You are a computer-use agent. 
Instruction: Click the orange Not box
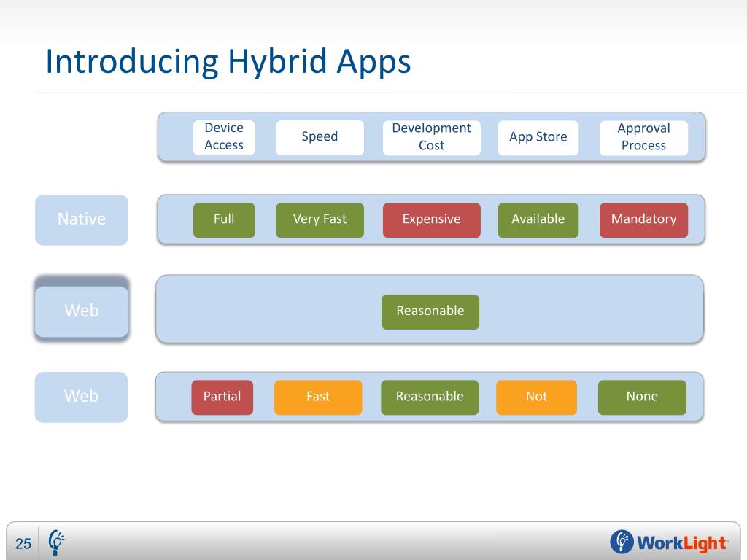(x=536, y=397)
